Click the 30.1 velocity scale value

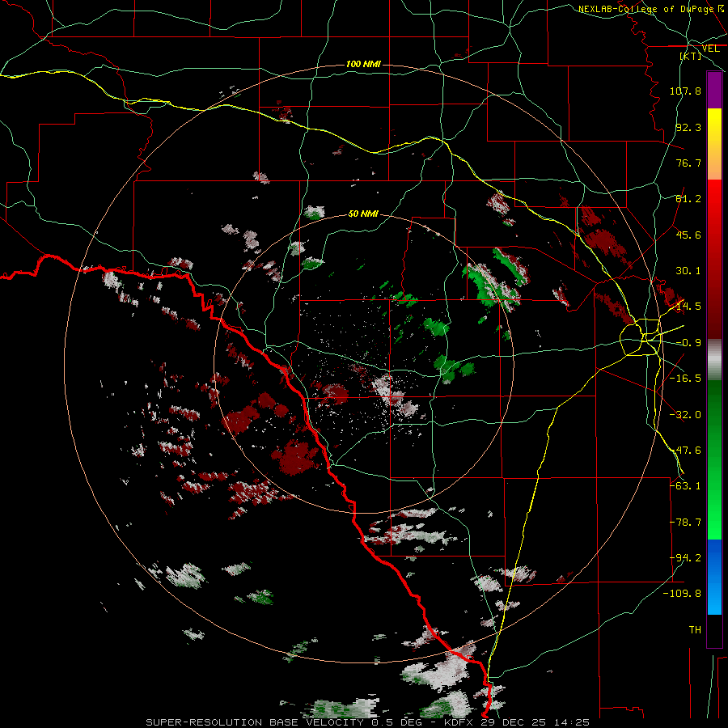coord(688,271)
